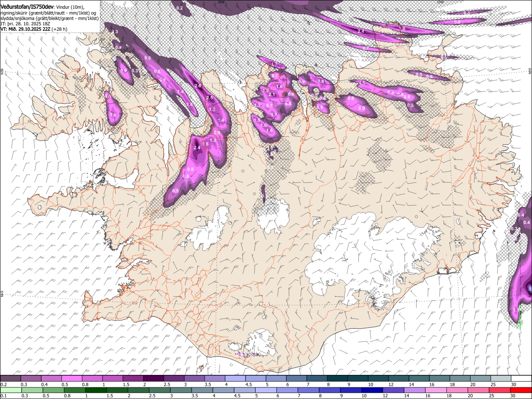This screenshot has width=532, height=399.
Task: Pick the light pink 16–18 rain swatch
Action: [x=436, y=390]
